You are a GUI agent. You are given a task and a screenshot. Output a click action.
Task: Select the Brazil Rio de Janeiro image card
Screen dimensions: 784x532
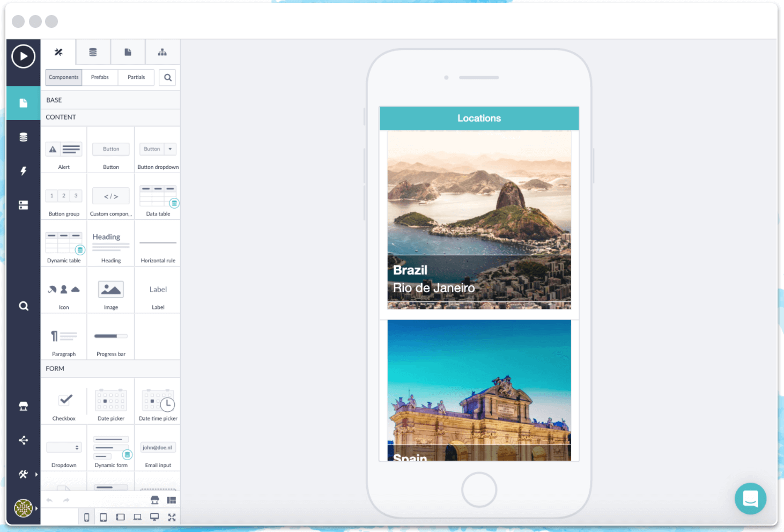[479, 220]
